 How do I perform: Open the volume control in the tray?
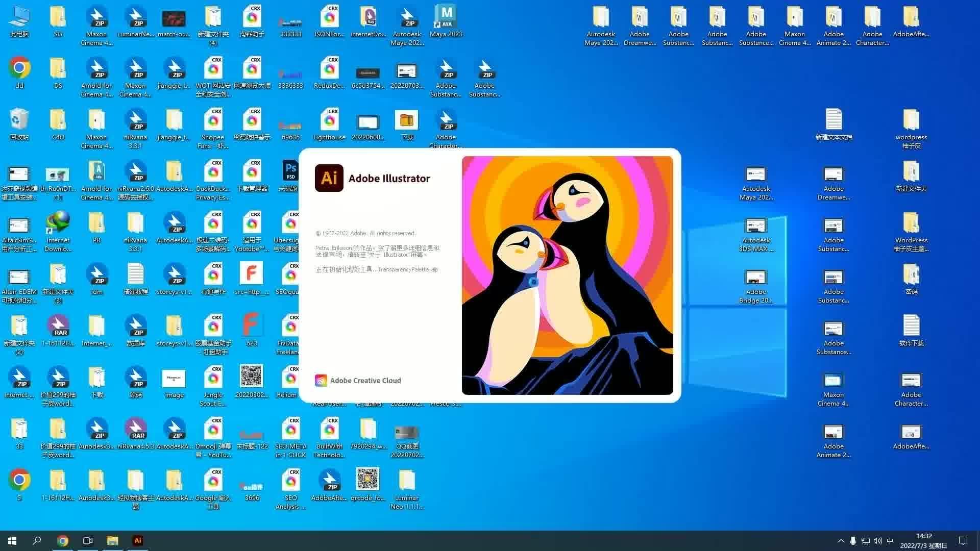[877, 541]
